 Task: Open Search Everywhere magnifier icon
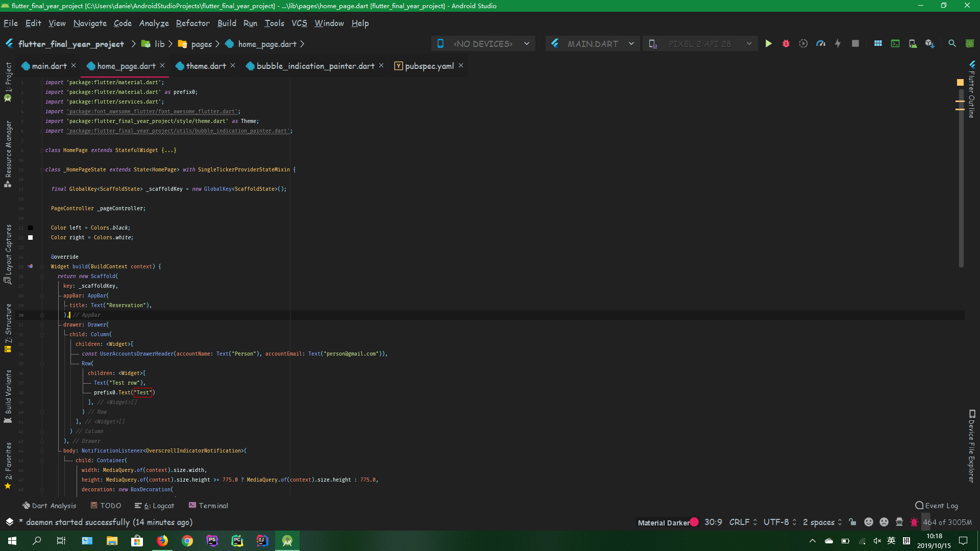pos(951,43)
